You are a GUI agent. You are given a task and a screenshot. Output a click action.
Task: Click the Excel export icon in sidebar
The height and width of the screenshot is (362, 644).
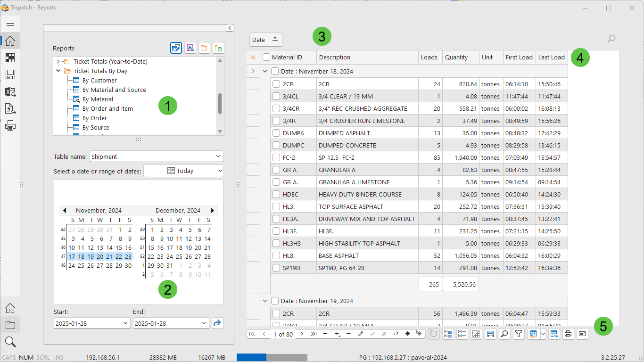10,92
